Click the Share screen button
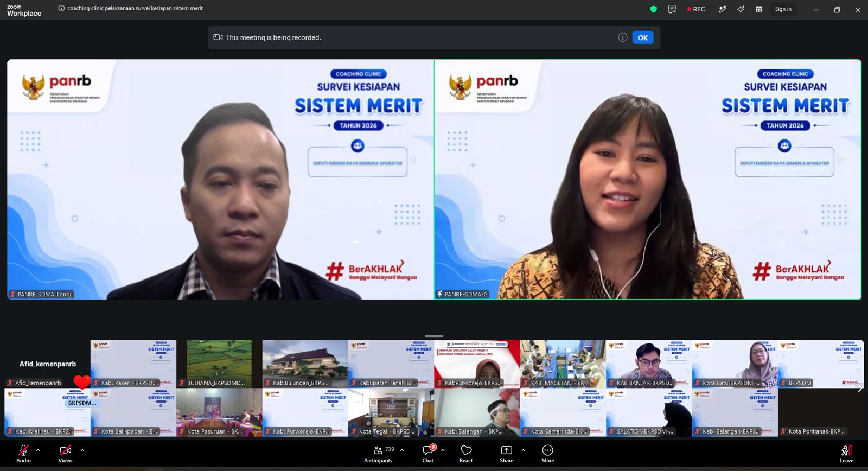868x471 pixels. (x=506, y=454)
